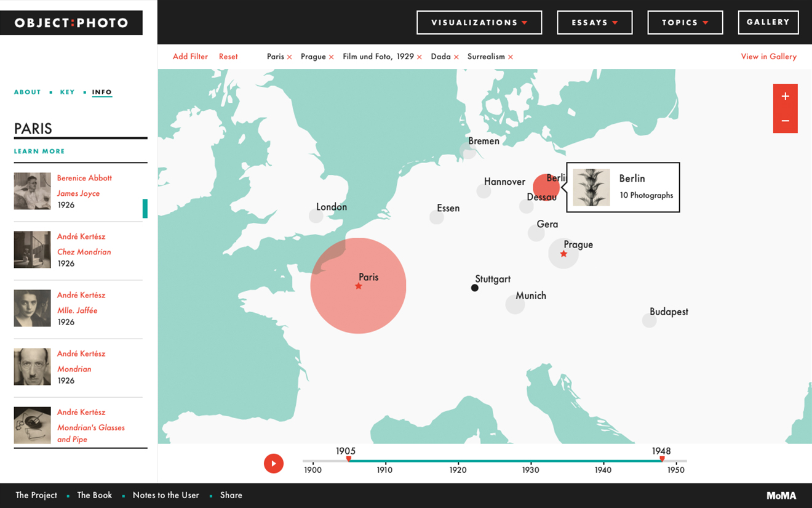Click the zoom out minus button
Image resolution: width=812 pixels, height=508 pixels.
click(785, 121)
